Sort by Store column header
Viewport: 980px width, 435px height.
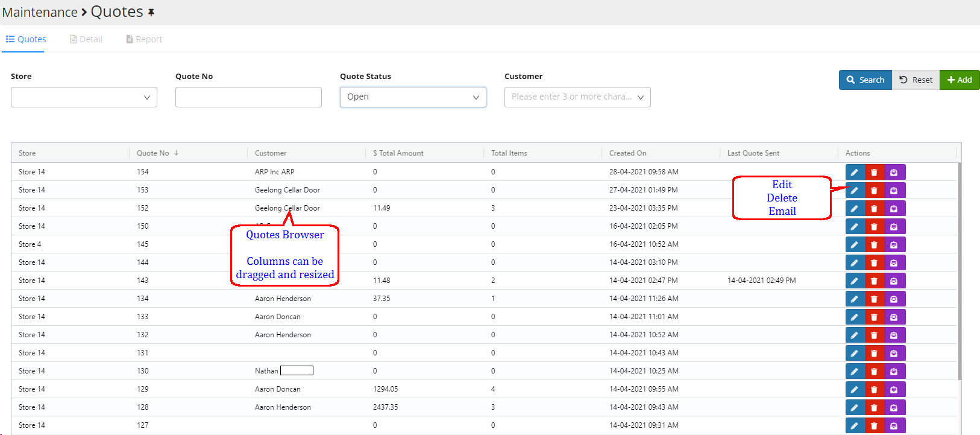pos(27,153)
